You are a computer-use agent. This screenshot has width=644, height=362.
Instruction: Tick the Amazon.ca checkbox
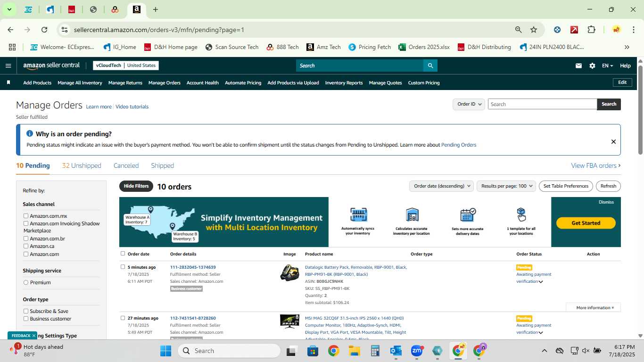[x=26, y=246]
